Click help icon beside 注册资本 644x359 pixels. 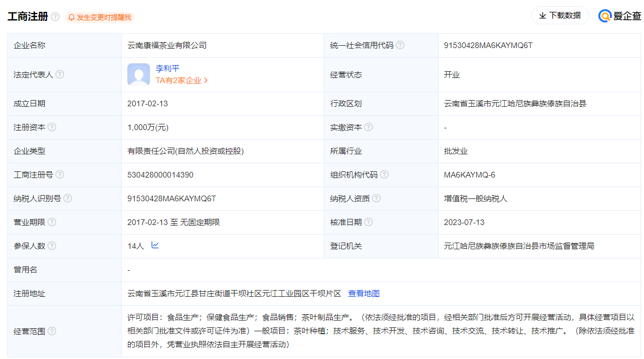52,128
